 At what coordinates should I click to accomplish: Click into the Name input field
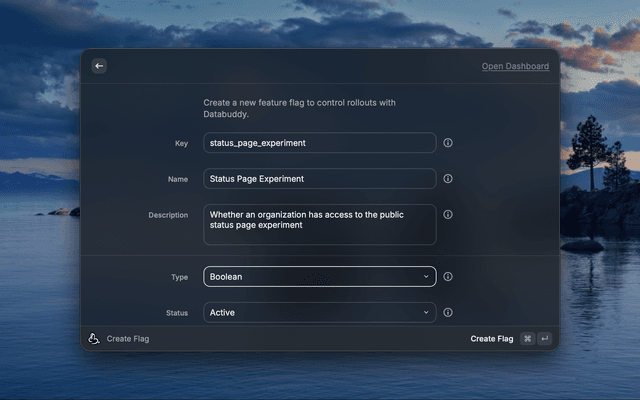320,179
